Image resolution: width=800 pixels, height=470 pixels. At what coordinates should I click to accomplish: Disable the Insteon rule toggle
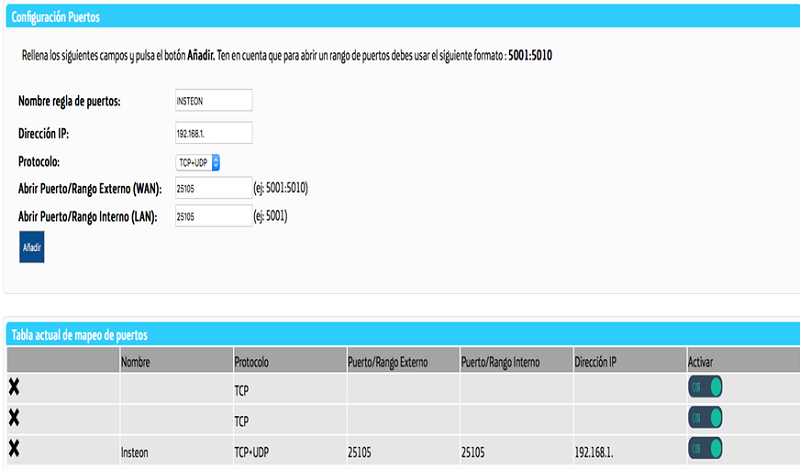click(x=705, y=449)
